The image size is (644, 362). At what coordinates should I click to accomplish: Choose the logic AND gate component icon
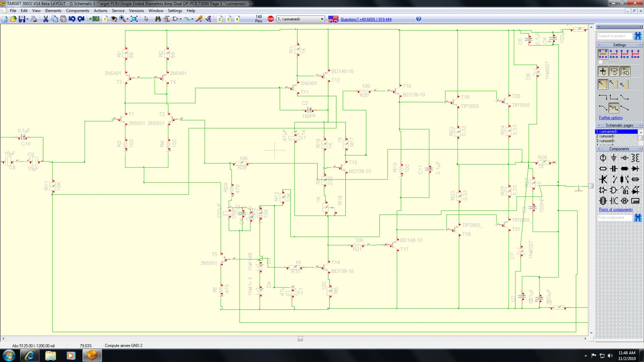pyautogui.click(x=613, y=190)
